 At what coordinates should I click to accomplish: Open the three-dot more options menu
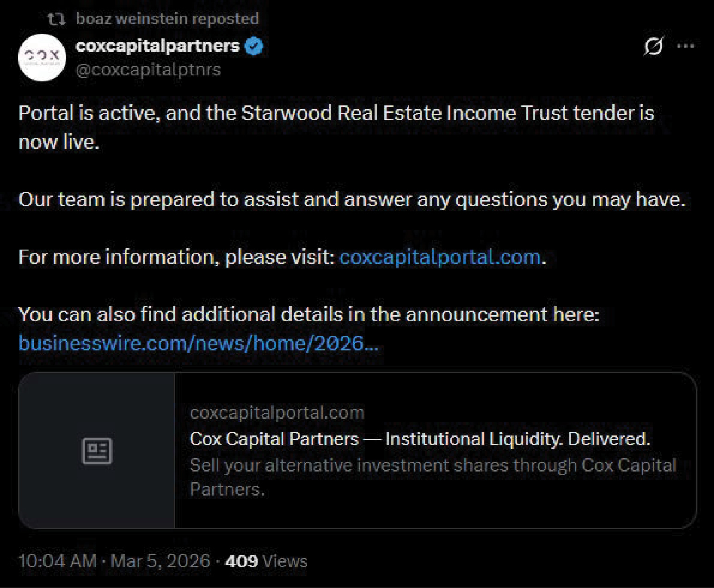(685, 46)
